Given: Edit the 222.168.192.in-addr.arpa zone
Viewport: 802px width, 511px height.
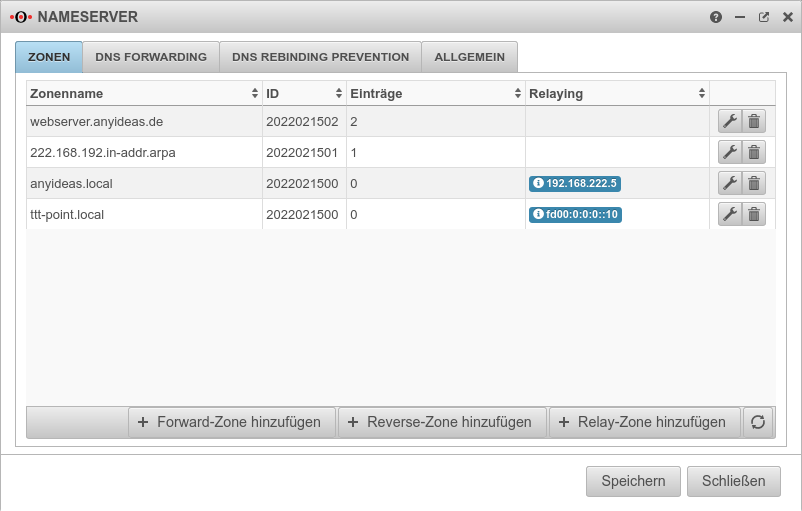Looking at the screenshot, I should [x=730, y=152].
